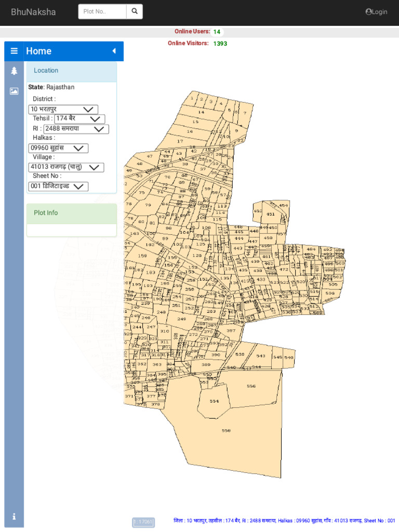Collapse the Home panel arrow
Screen dimensions: 399x532
coord(114,51)
